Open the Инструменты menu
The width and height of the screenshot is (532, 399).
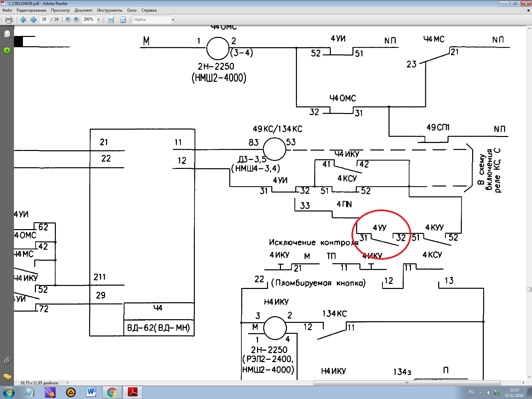[x=110, y=10]
